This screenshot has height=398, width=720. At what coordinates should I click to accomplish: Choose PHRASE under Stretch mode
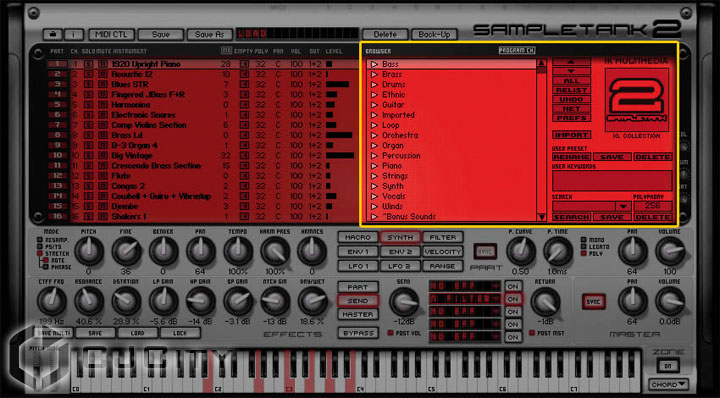(46, 267)
